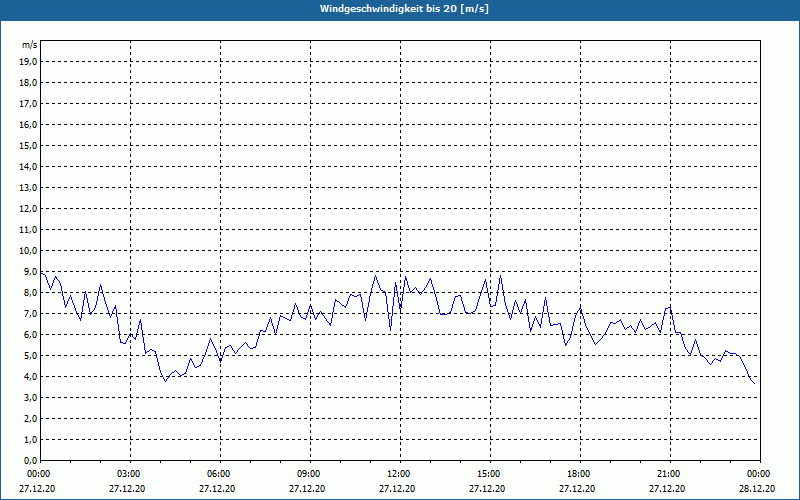The height and width of the screenshot is (500, 800).
Task: Click the 15:00 time axis label
Action: coord(490,474)
